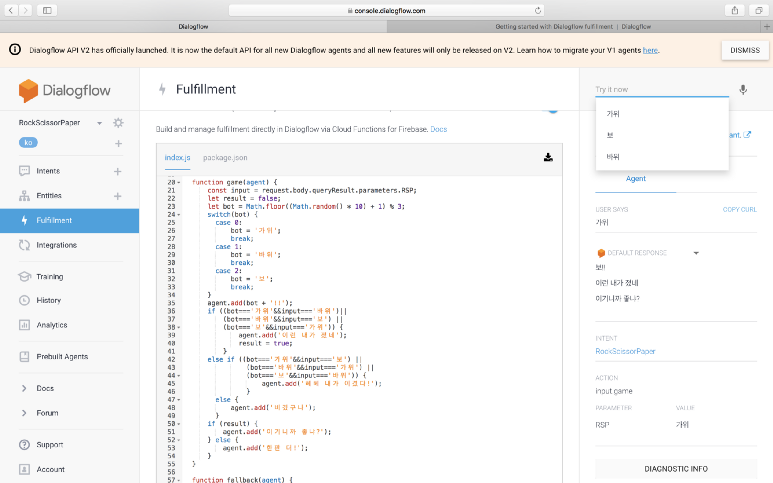Click the Try it now input field
773x483 pixels.
pos(660,89)
